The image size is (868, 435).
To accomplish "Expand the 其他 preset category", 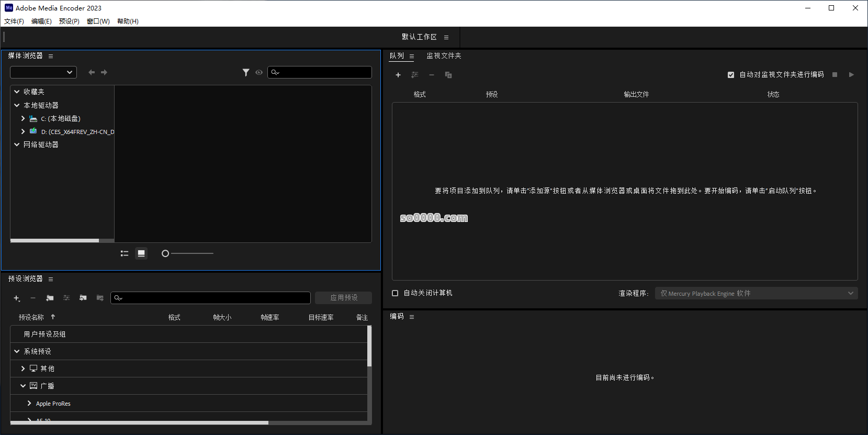I will point(23,369).
